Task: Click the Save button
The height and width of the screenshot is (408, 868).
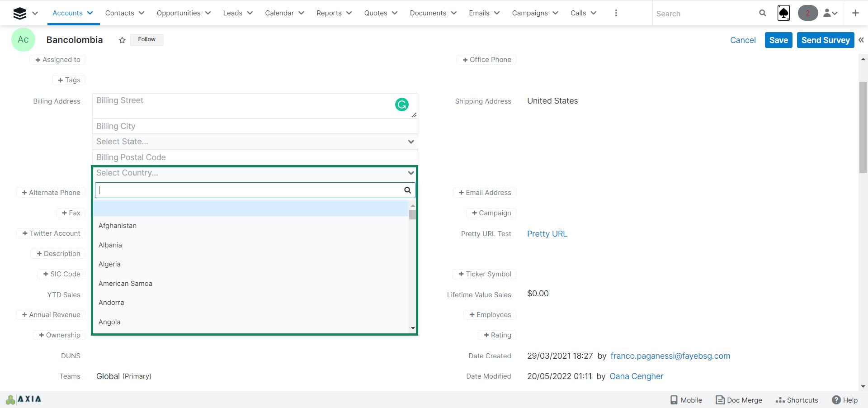Action: pyautogui.click(x=778, y=40)
